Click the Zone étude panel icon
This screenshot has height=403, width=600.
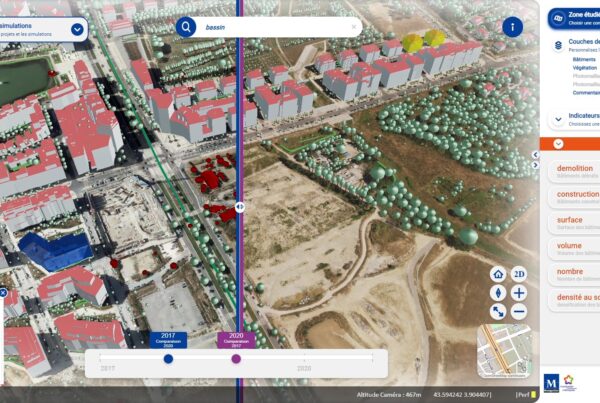pyautogui.click(x=557, y=16)
